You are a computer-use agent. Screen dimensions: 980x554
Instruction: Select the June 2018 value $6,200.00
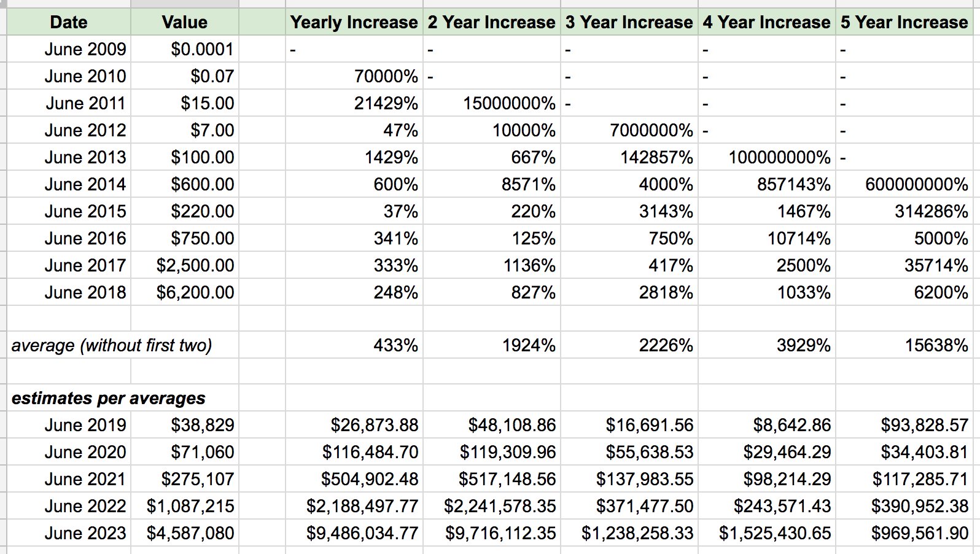(185, 292)
